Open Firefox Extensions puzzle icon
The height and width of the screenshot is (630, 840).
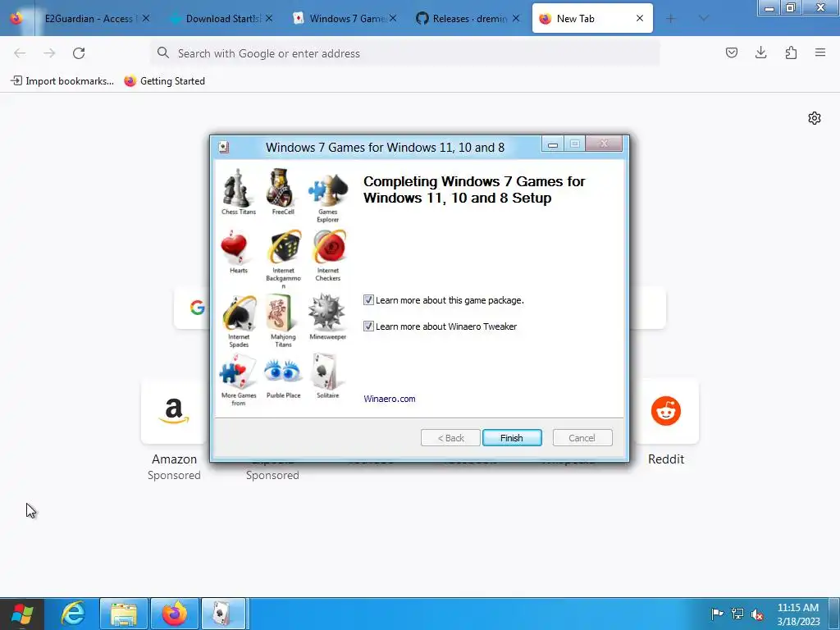[x=791, y=52]
